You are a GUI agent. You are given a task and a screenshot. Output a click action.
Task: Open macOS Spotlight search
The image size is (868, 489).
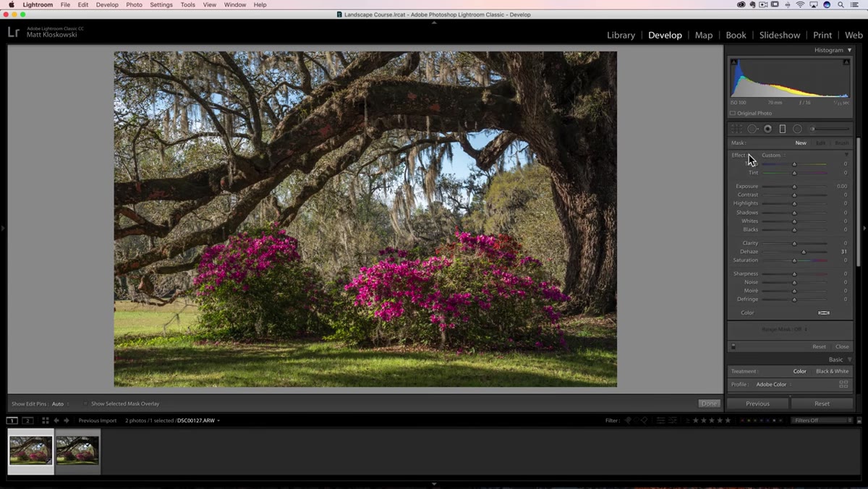(841, 4)
